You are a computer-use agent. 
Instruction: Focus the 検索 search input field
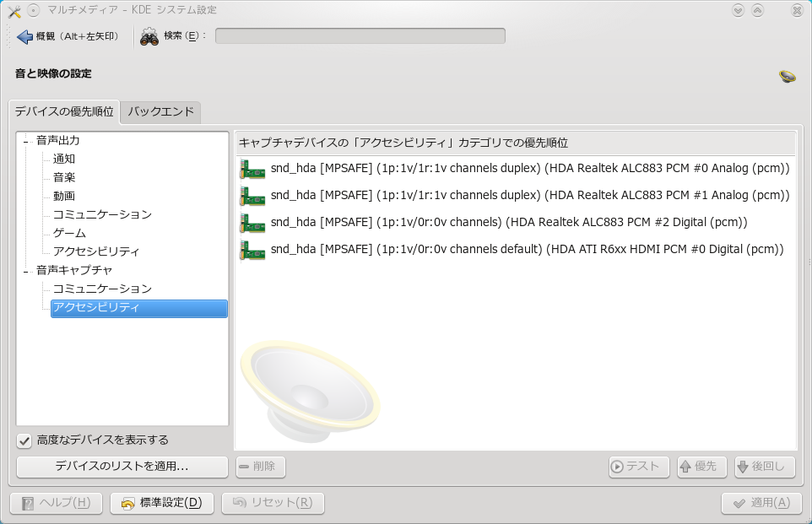coord(360,35)
